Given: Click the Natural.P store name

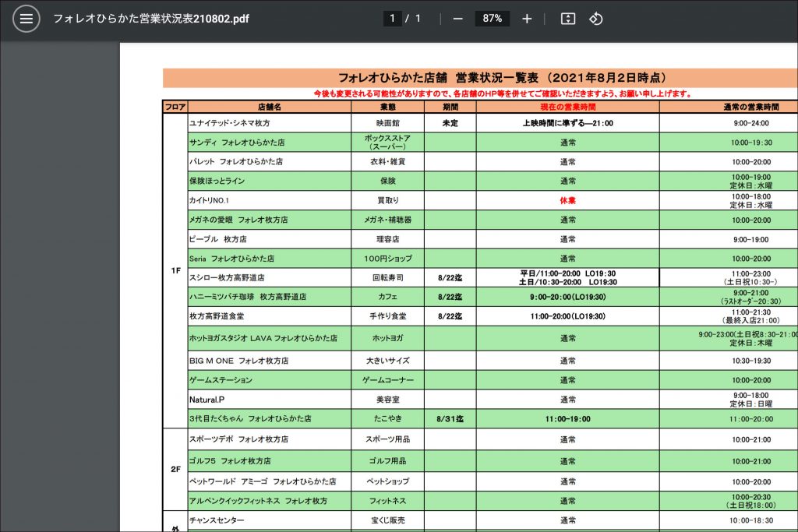Looking at the screenshot, I should pyautogui.click(x=207, y=400).
